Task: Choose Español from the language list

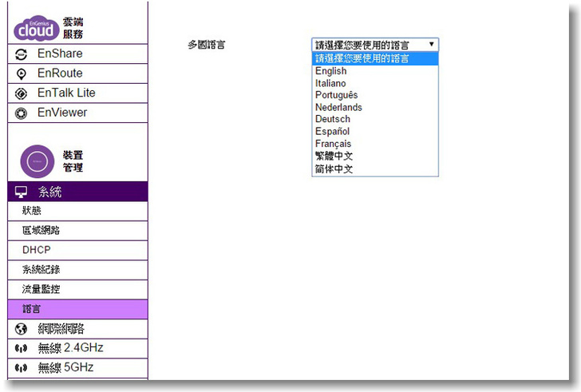Action: (375, 131)
